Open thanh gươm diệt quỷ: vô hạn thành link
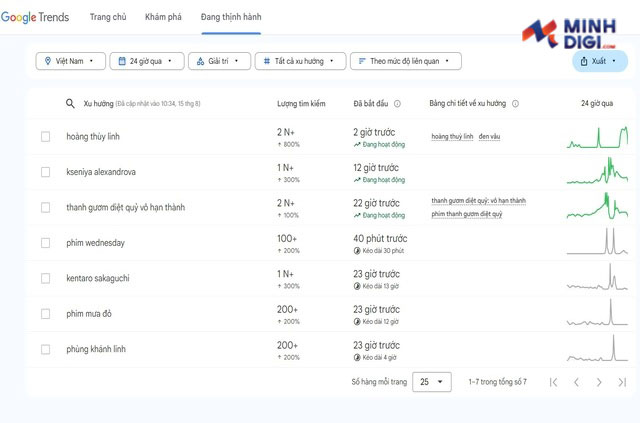 pyautogui.click(x=478, y=200)
